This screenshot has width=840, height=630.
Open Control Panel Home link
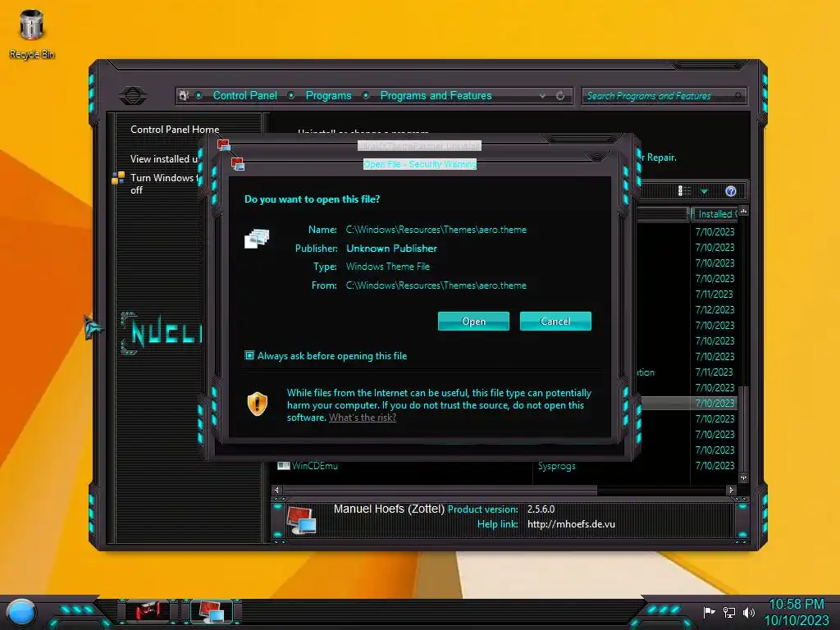175,129
